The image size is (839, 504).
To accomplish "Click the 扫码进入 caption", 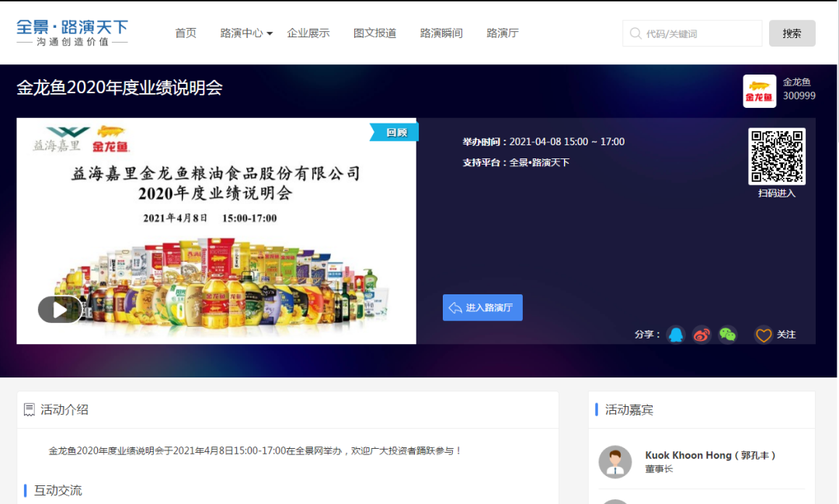I will [776, 193].
